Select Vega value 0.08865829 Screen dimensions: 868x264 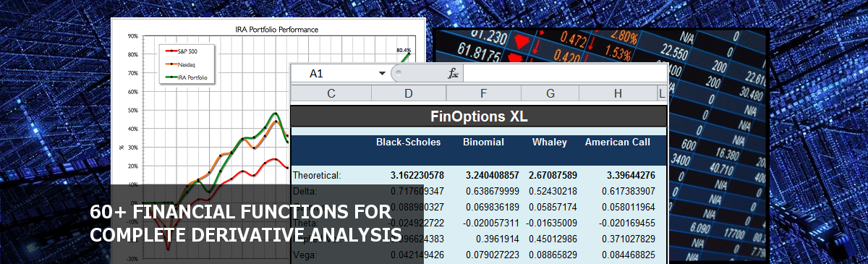tap(553, 254)
